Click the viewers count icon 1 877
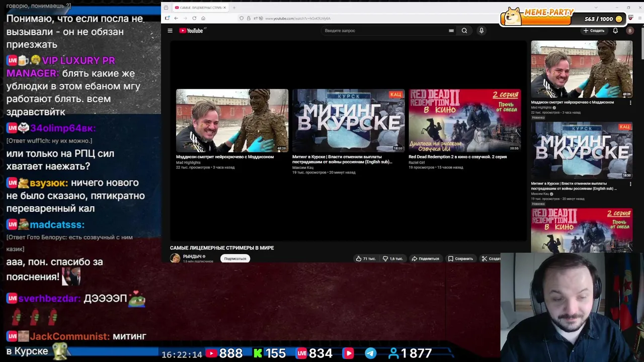 pyautogui.click(x=393, y=353)
